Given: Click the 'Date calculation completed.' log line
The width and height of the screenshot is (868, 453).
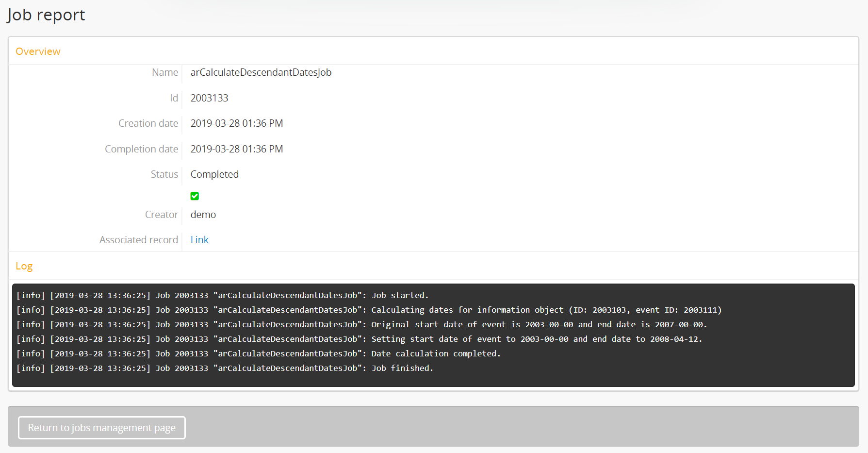Looking at the screenshot, I should point(258,353).
